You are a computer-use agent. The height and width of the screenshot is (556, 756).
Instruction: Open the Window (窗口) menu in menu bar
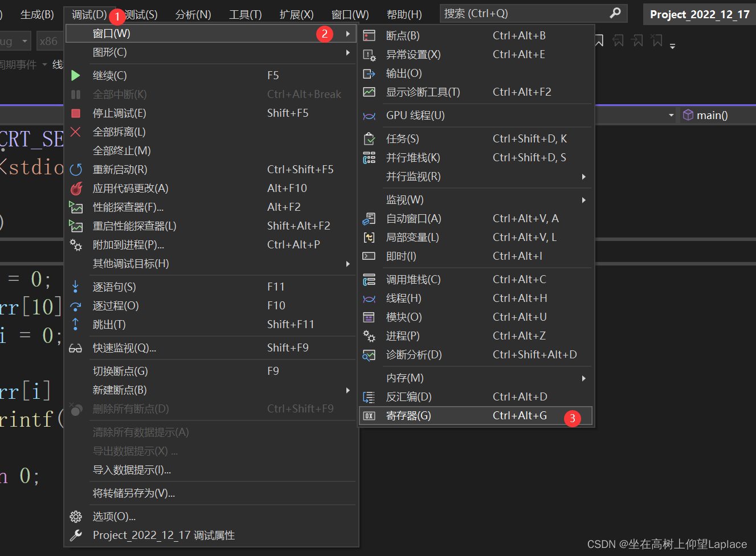[350, 14]
